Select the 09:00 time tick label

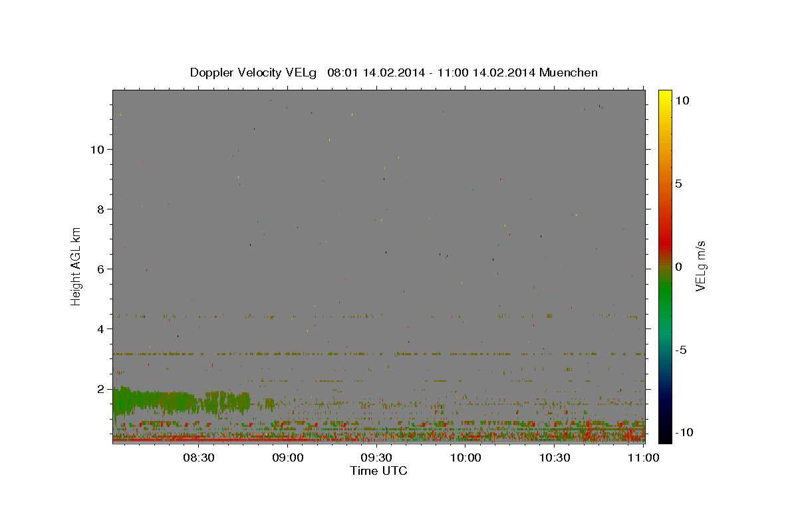[x=288, y=458]
